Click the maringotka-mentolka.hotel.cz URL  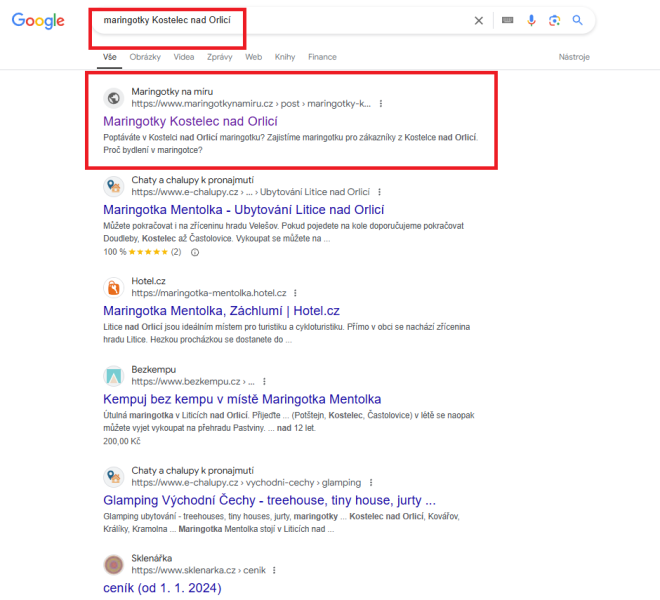209,293
